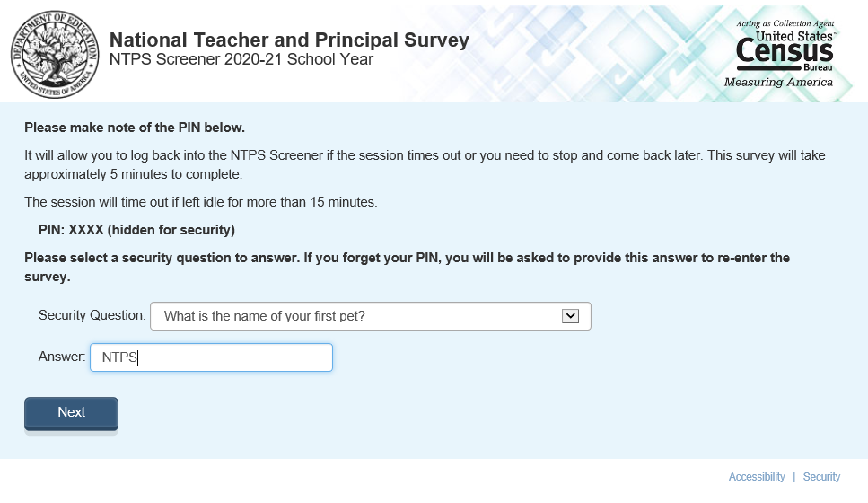The height and width of the screenshot is (503, 868).
Task: Click the "PIN: XXXX (hidden for security)" line
Action: (136, 230)
